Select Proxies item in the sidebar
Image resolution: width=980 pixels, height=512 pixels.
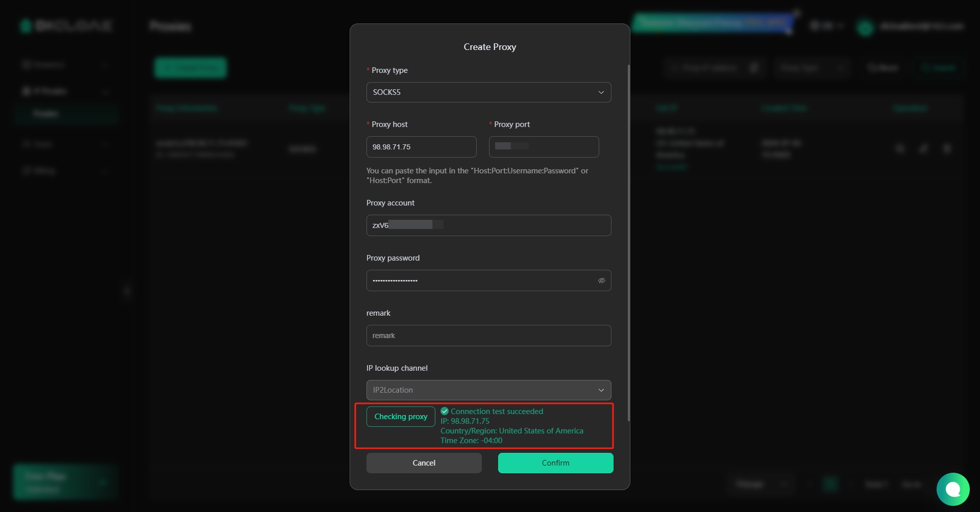[x=46, y=113]
